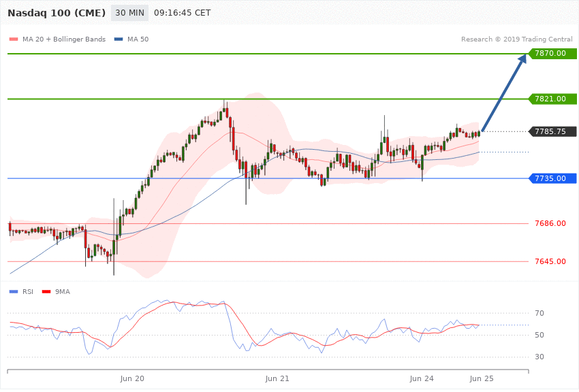Screen dimensions: 579x392
Task: Click the Jun 20 date axis label
Action: click(132, 378)
